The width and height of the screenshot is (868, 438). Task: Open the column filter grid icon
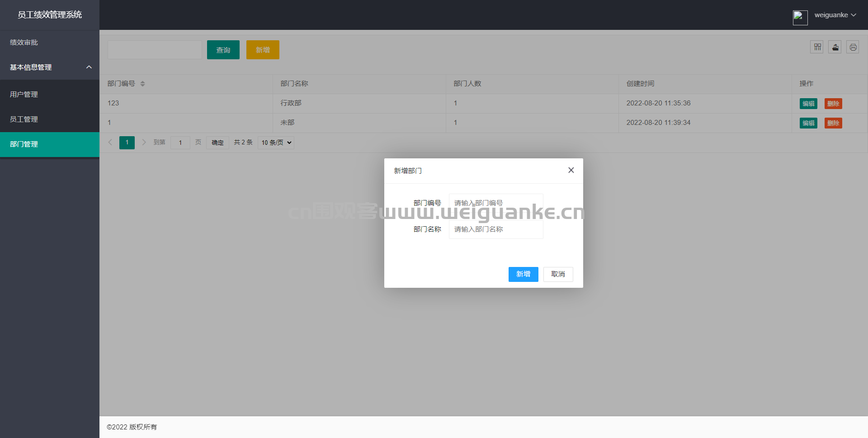[x=816, y=47]
